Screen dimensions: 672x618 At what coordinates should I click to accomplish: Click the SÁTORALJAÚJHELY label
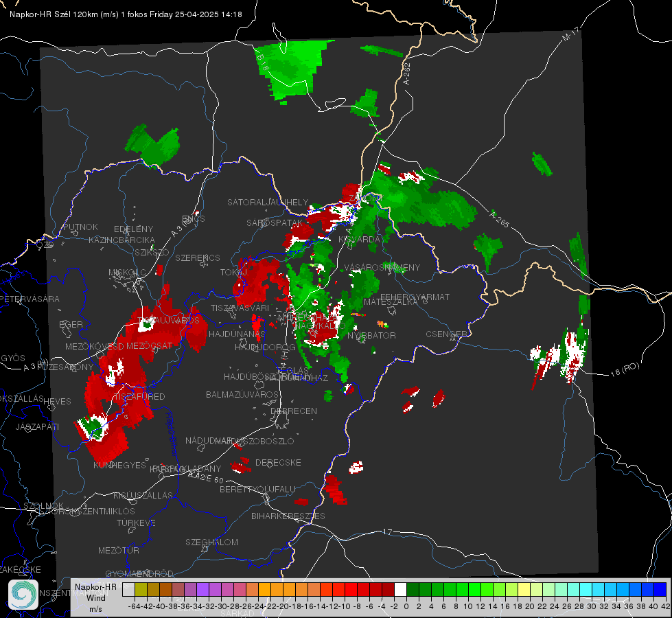click(x=268, y=202)
